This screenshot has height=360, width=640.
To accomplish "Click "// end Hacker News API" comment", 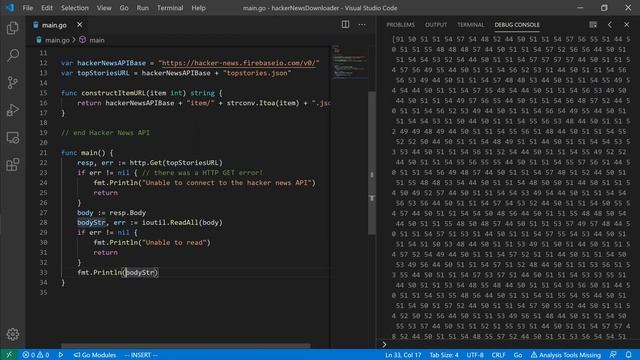I will click(x=105, y=133).
